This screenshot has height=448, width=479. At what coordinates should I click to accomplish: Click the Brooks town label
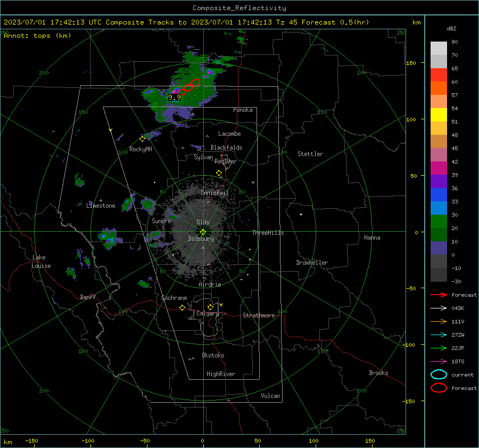378,373
